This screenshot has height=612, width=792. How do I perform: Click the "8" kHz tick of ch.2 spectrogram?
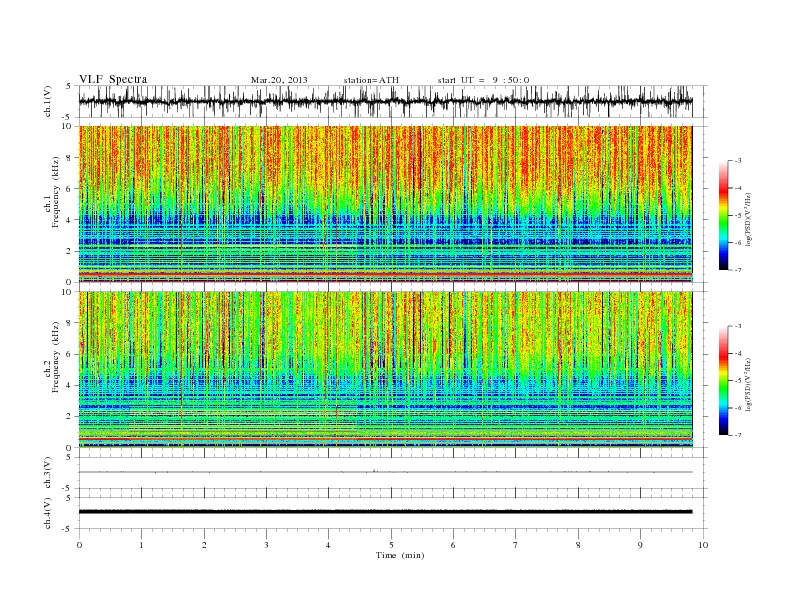(69, 323)
